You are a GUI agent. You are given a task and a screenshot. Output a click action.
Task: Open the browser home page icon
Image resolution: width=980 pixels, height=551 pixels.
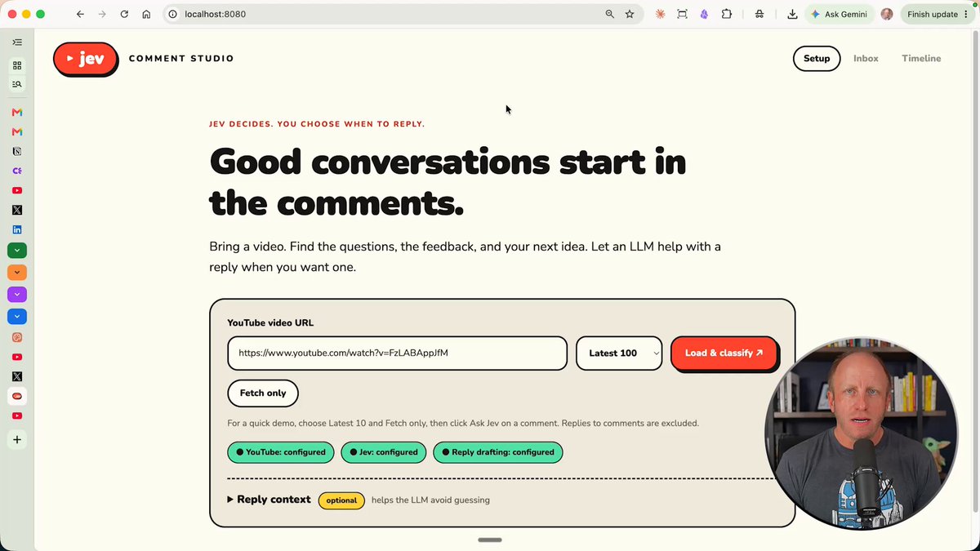146,14
